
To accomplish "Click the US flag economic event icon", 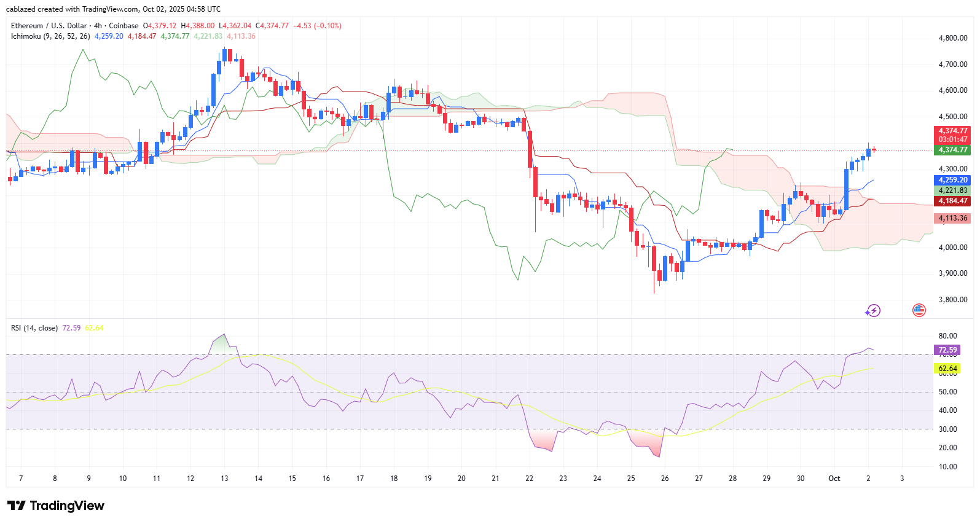I will (x=919, y=310).
